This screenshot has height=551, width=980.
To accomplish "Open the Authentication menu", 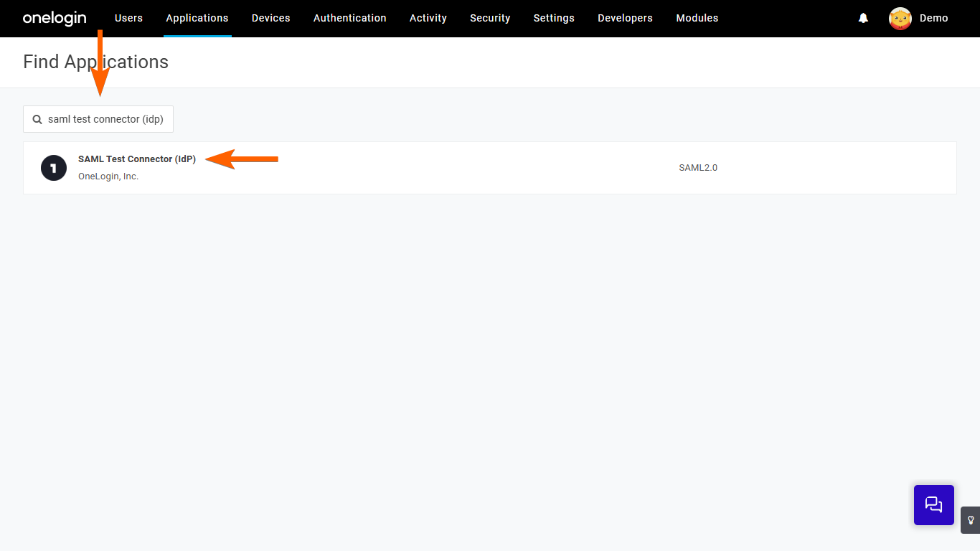I will coord(350,18).
